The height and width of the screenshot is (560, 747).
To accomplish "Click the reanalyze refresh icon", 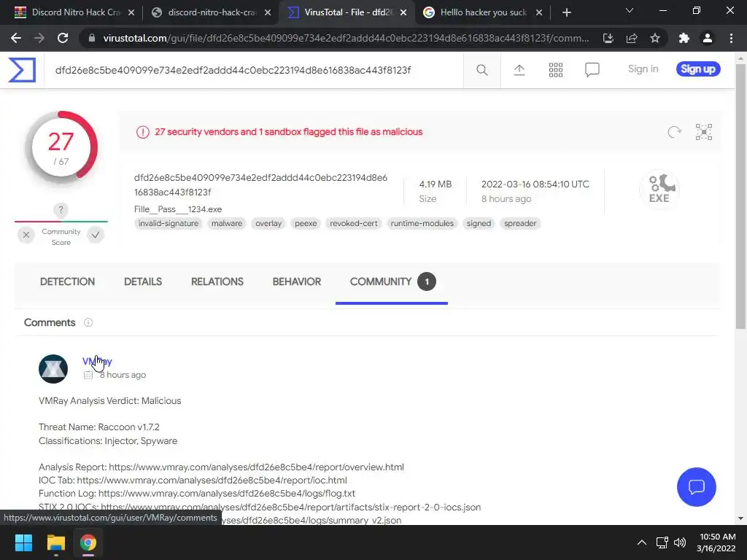I will pos(674,132).
